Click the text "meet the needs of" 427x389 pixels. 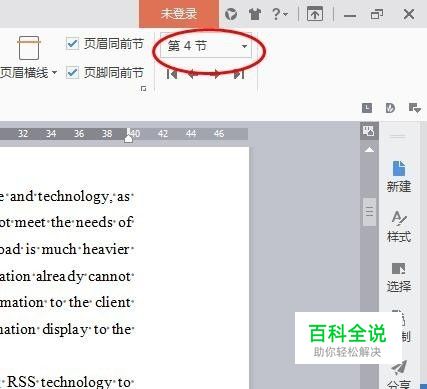tap(73, 222)
